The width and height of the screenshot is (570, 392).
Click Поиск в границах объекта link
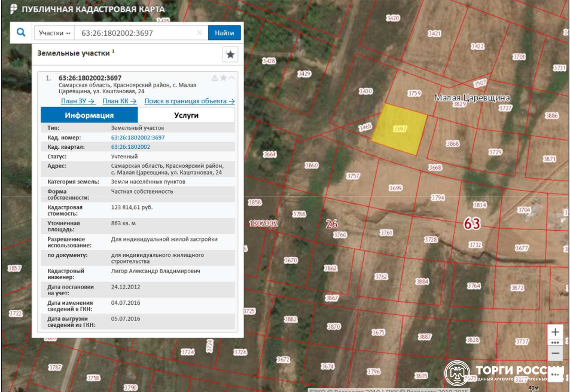point(189,101)
